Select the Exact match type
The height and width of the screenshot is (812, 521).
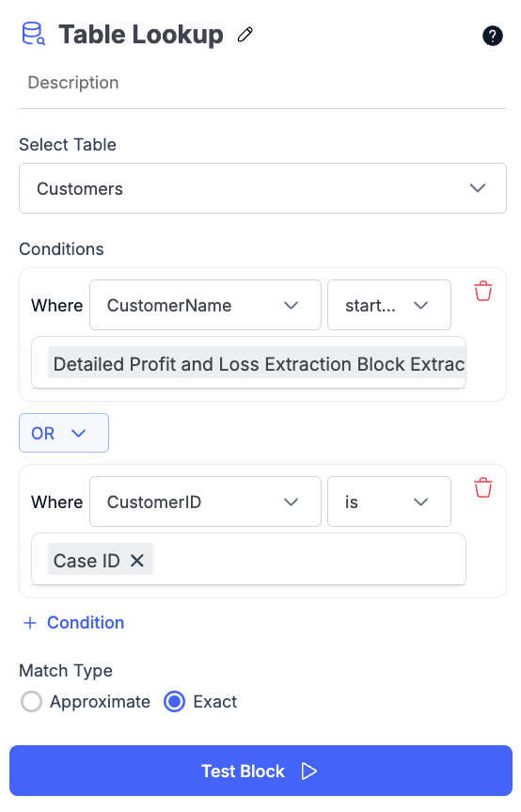(x=174, y=702)
